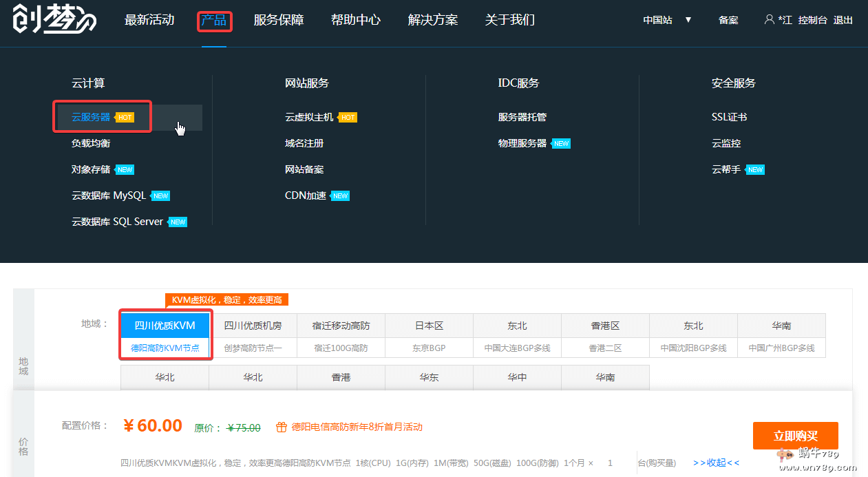Click the HOT badge next to 云虚拟主机
The image size is (868, 477).
348,118
